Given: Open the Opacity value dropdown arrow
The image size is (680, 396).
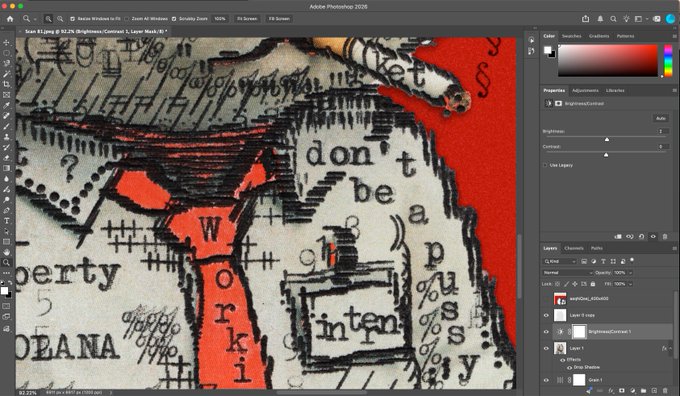Looking at the screenshot, I should [x=631, y=273].
